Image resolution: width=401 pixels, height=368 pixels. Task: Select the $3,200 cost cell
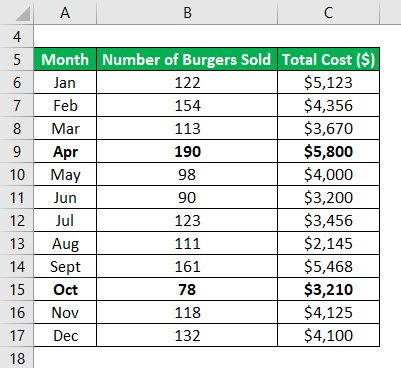tap(328, 197)
